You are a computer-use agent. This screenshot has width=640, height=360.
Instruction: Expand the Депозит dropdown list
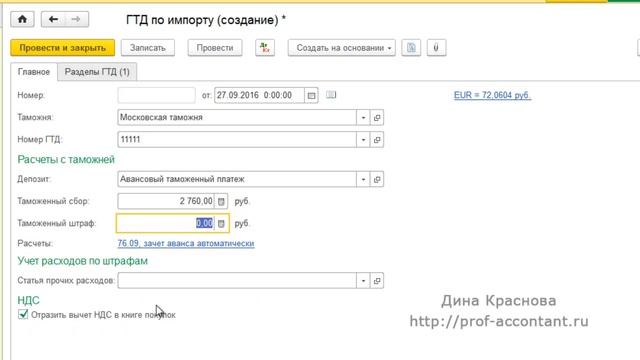(x=363, y=179)
